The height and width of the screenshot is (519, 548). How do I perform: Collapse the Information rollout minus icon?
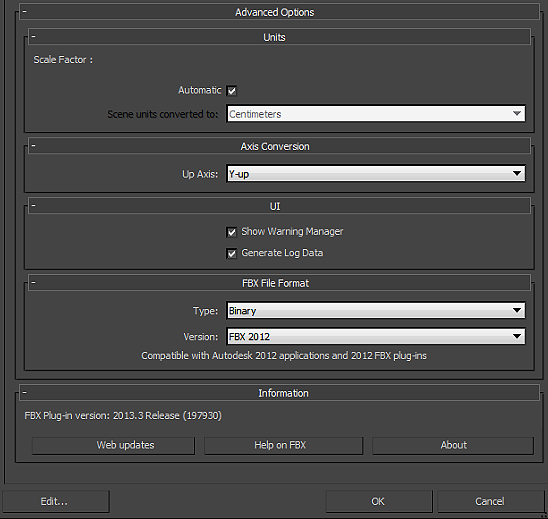(x=24, y=392)
